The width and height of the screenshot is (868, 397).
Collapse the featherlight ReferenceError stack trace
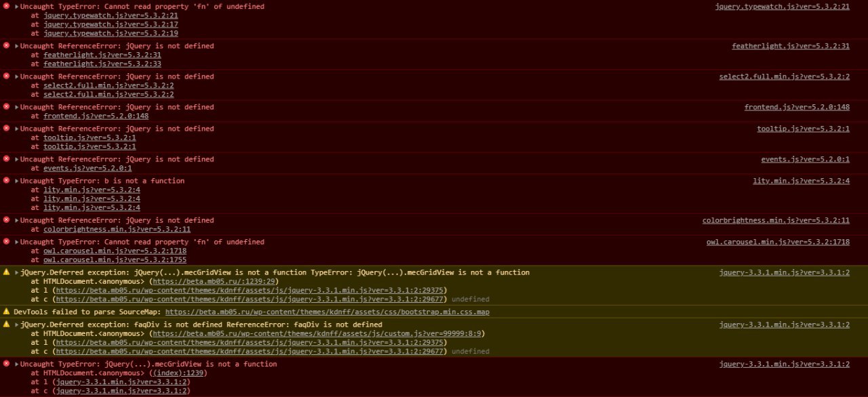(x=17, y=46)
